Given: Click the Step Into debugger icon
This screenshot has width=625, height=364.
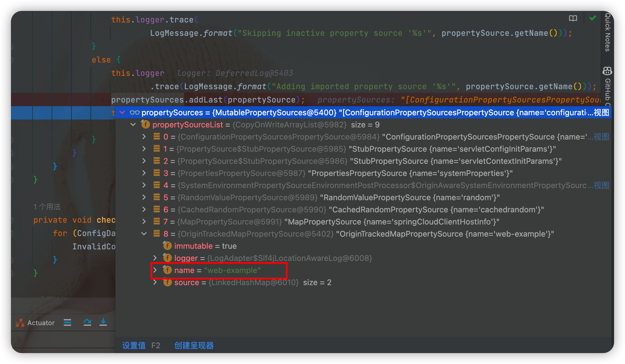Looking at the screenshot, I should click(x=103, y=322).
